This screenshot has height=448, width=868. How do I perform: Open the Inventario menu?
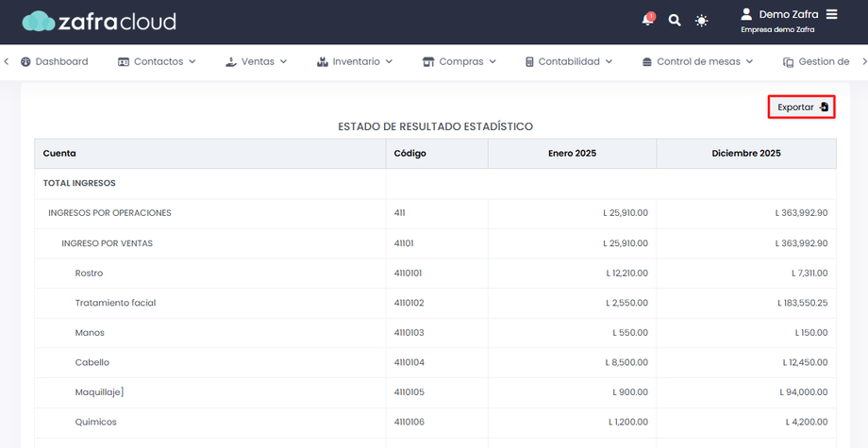(x=355, y=61)
